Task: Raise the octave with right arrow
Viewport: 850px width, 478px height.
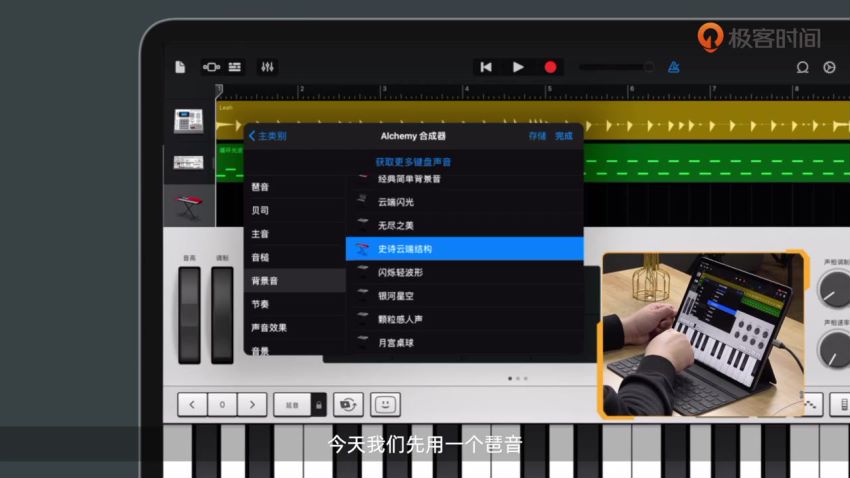Action: pyautogui.click(x=252, y=405)
